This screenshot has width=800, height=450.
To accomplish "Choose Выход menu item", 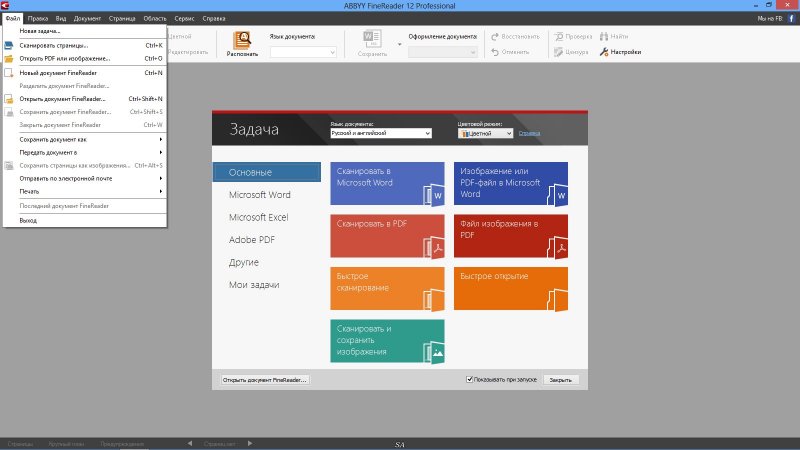I will tap(85, 220).
